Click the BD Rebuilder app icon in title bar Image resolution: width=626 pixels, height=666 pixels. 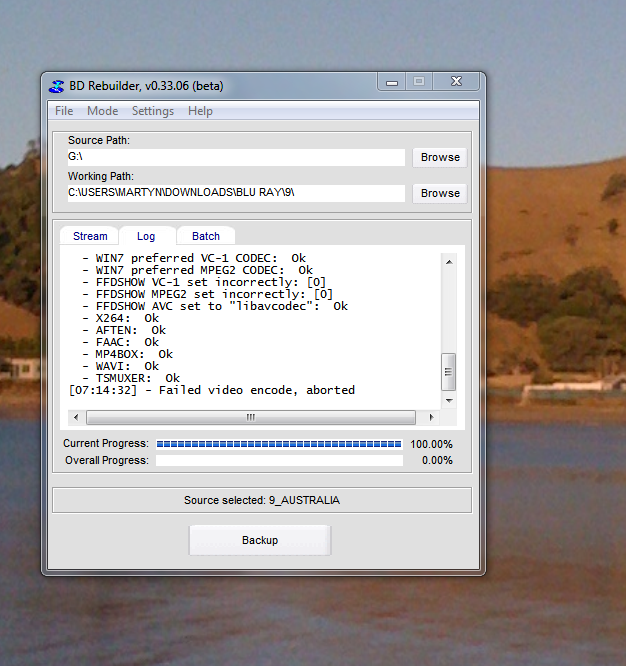(56, 86)
